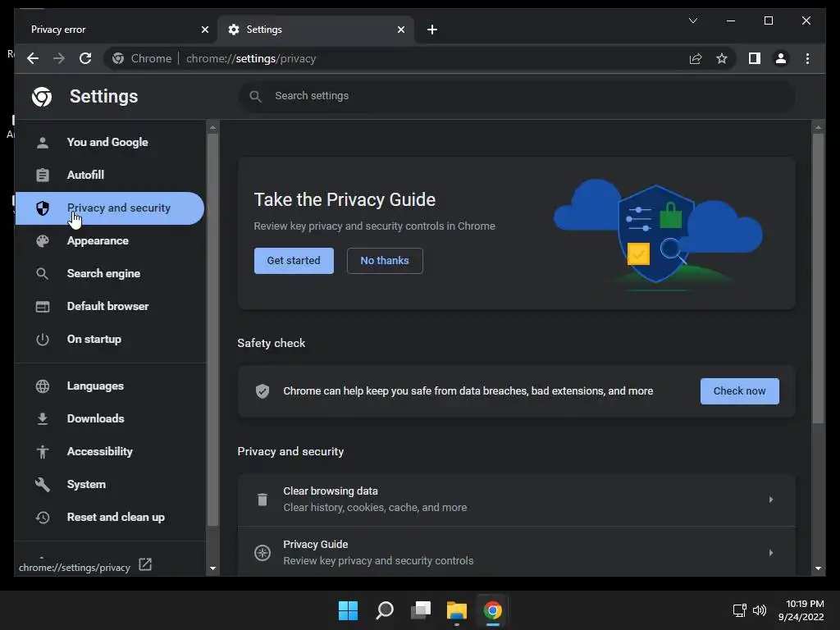Click the You and Google person icon
840x630 pixels.
[x=43, y=143]
